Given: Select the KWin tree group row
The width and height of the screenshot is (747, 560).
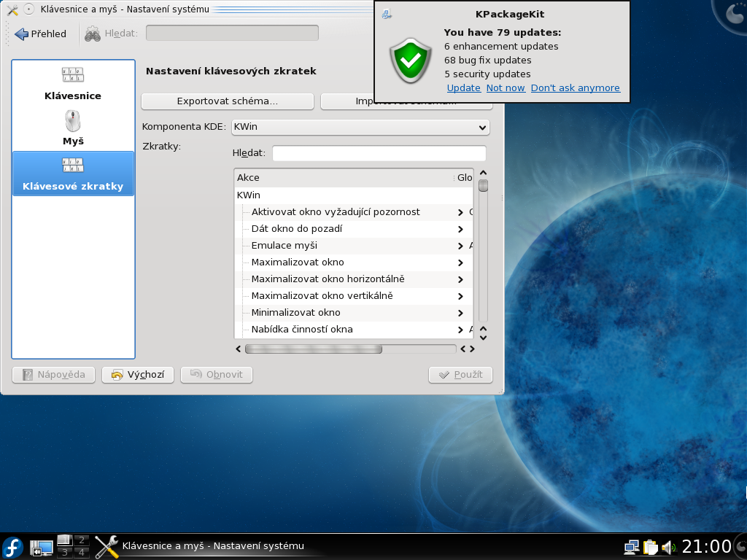Looking at the screenshot, I should pos(354,195).
